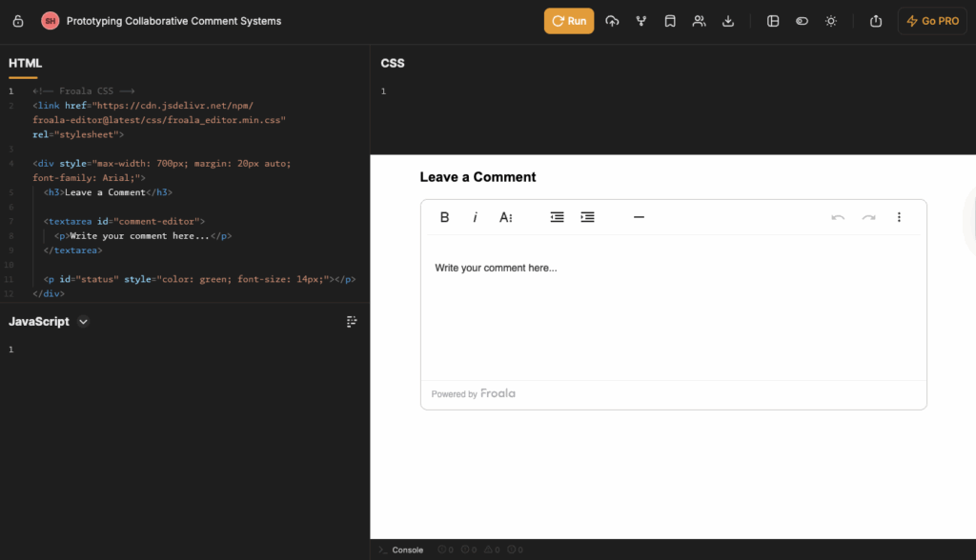Screen dimensions: 976x560
Task: Open more options three-dot menu in Froala
Action: [899, 217]
